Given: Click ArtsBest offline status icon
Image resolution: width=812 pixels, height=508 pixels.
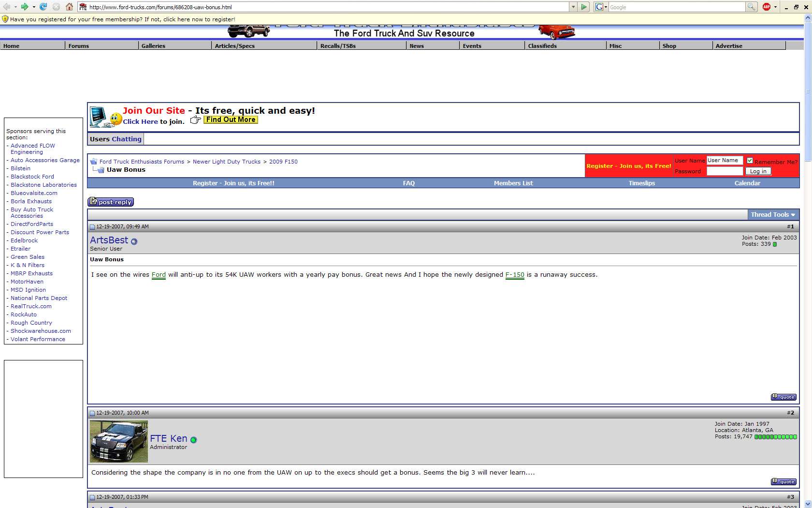Looking at the screenshot, I should pos(134,241).
